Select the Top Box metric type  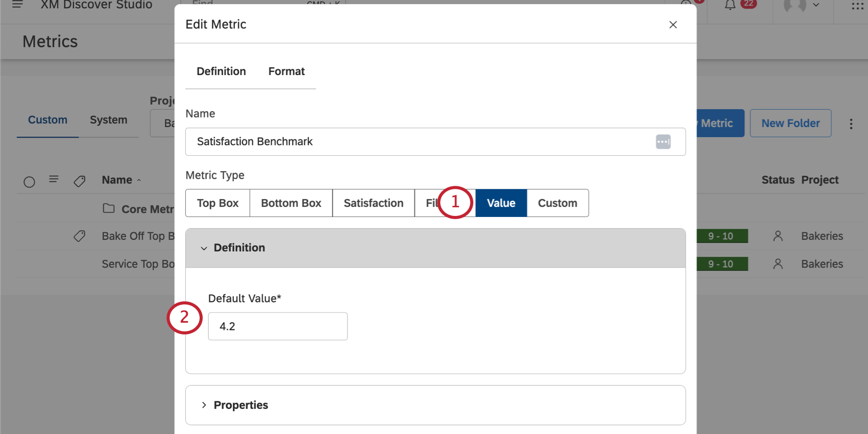pyautogui.click(x=218, y=203)
